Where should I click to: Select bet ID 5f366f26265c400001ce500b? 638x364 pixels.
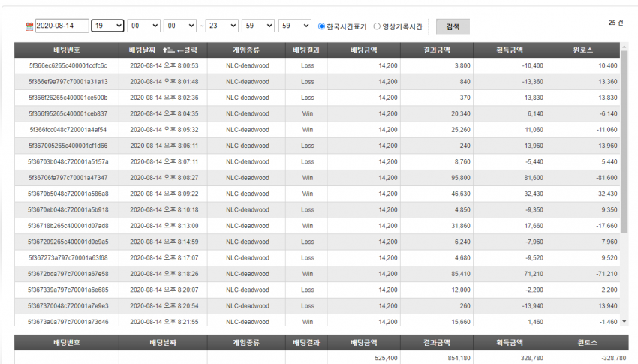pos(68,98)
